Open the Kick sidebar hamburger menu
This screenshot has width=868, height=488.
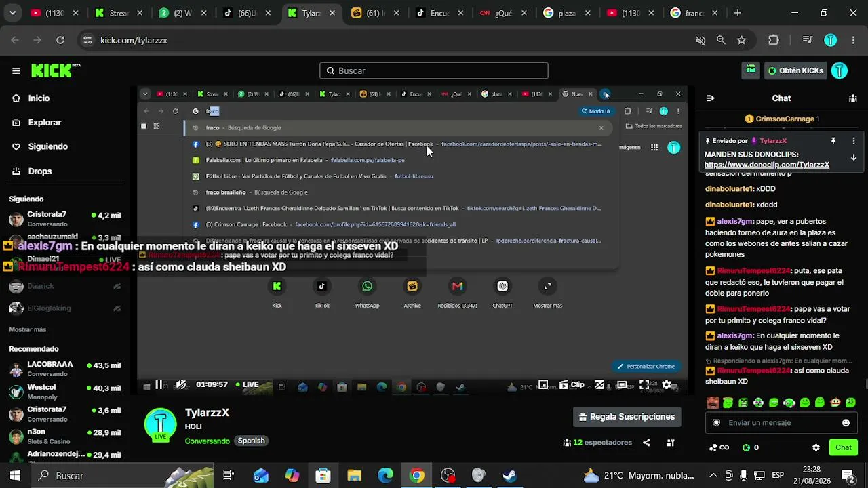point(16,70)
